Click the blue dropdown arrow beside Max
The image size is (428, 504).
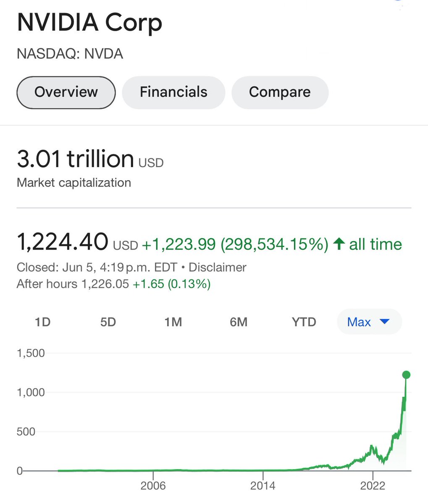pyautogui.click(x=384, y=322)
